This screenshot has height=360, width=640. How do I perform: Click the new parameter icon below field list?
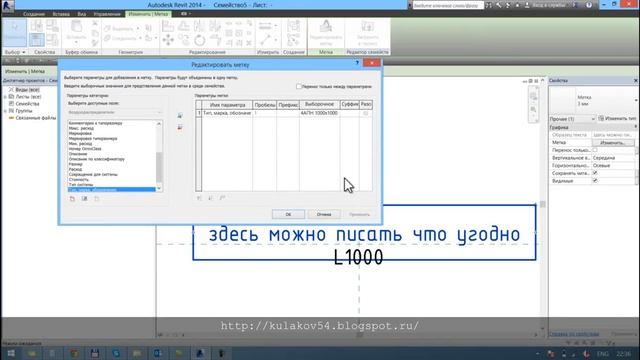point(72,199)
